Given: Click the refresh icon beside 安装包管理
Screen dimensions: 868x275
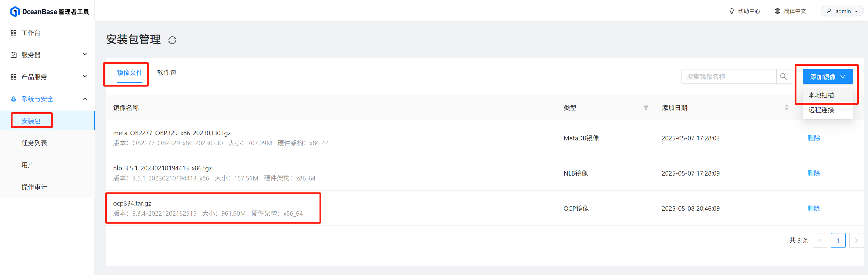Looking at the screenshot, I should pyautogui.click(x=172, y=40).
